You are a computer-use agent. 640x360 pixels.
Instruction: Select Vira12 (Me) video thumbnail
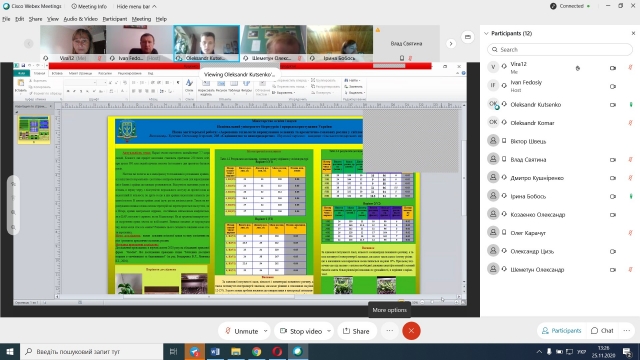pos(73,43)
